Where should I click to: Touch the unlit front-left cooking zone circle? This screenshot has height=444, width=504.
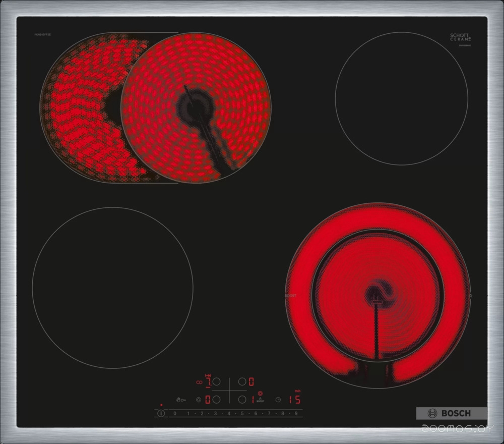112,288
